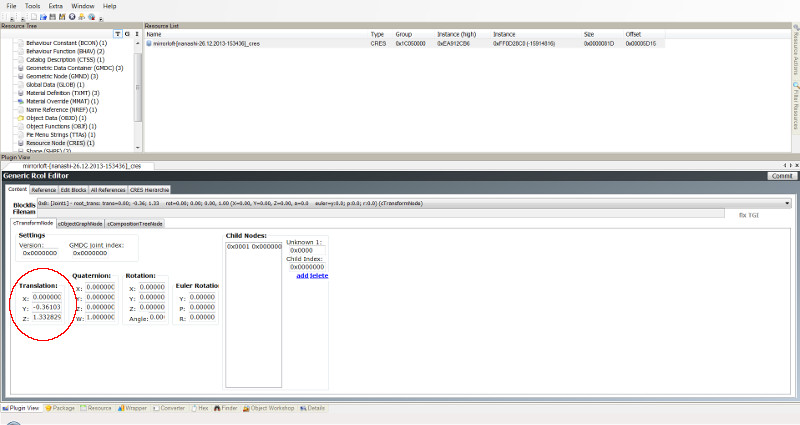Show the Package dock panel

[60, 408]
